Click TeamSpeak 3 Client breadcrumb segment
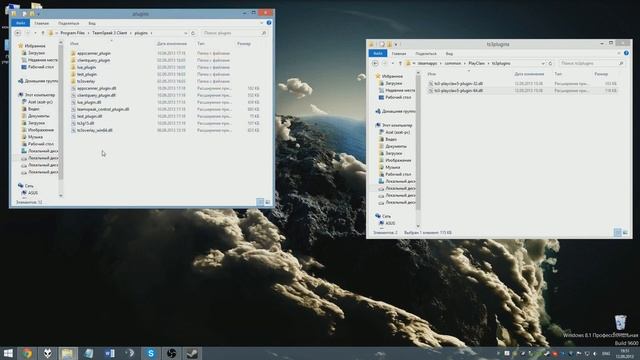Screen dimensions: 640x360 [x=109, y=33]
